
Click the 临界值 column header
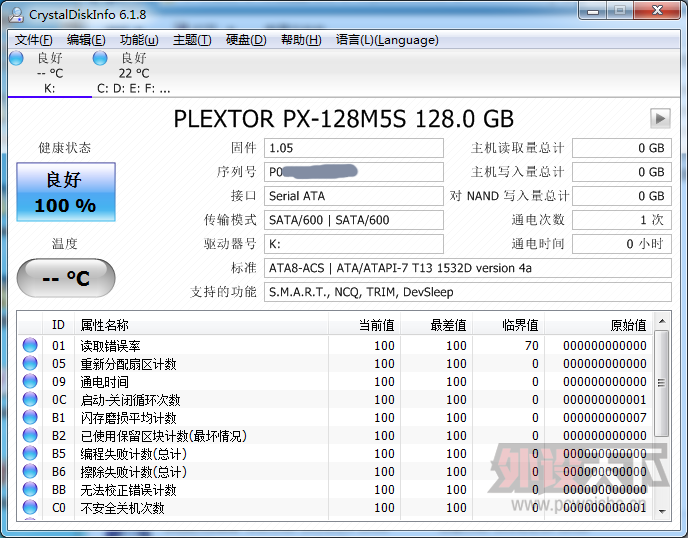[508, 325]
